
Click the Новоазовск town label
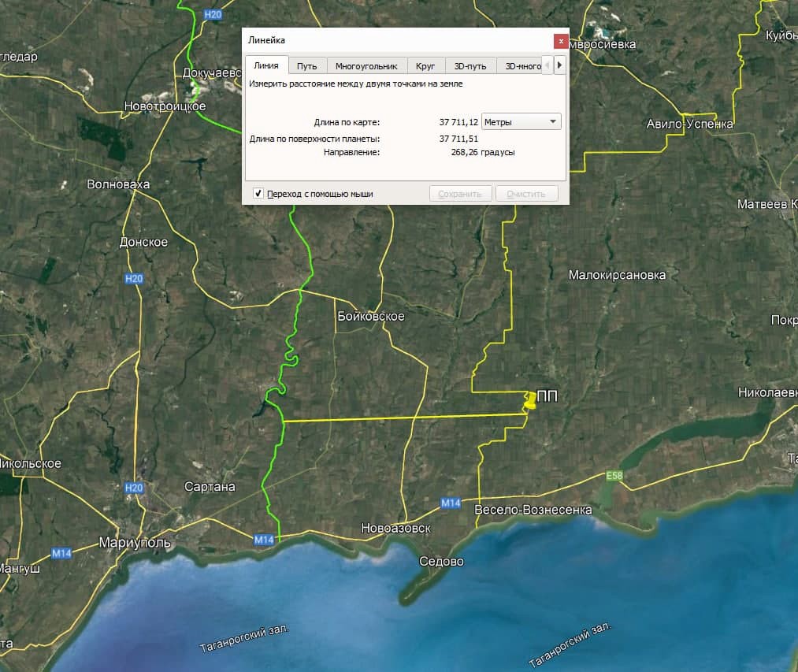click(x=395, y=528)
